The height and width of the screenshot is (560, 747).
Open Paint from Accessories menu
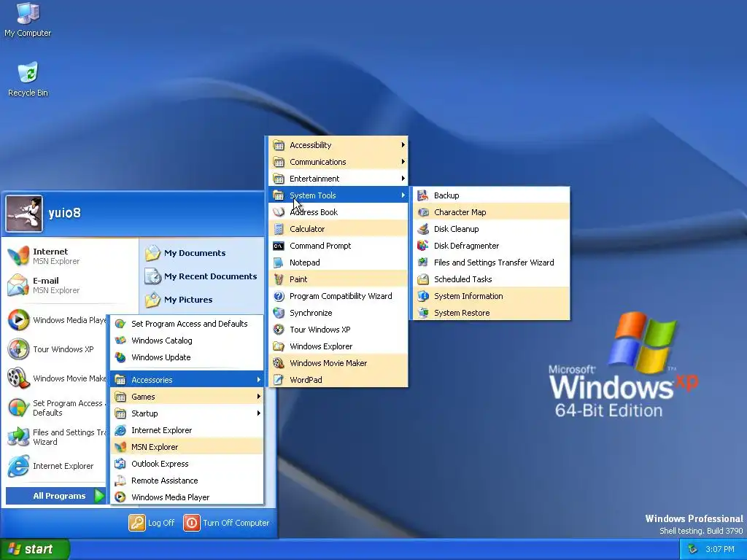click(338, 279)
